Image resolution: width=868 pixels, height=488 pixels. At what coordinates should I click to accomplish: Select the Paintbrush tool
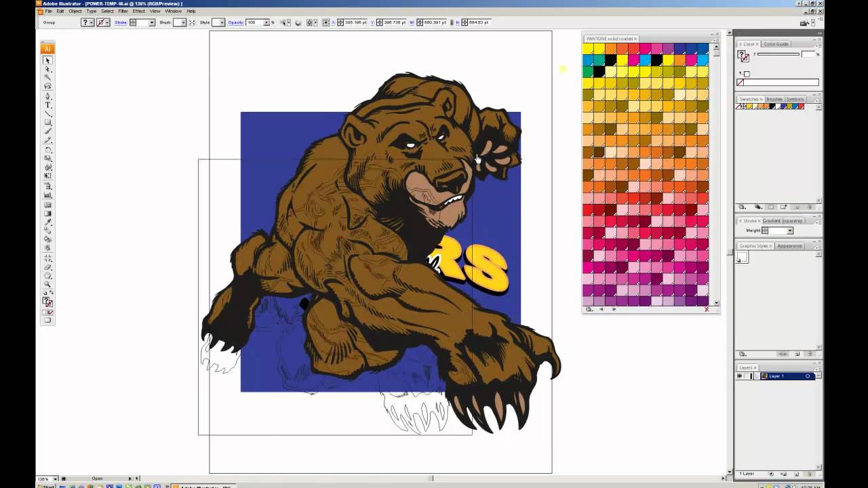tap(47, 131)
